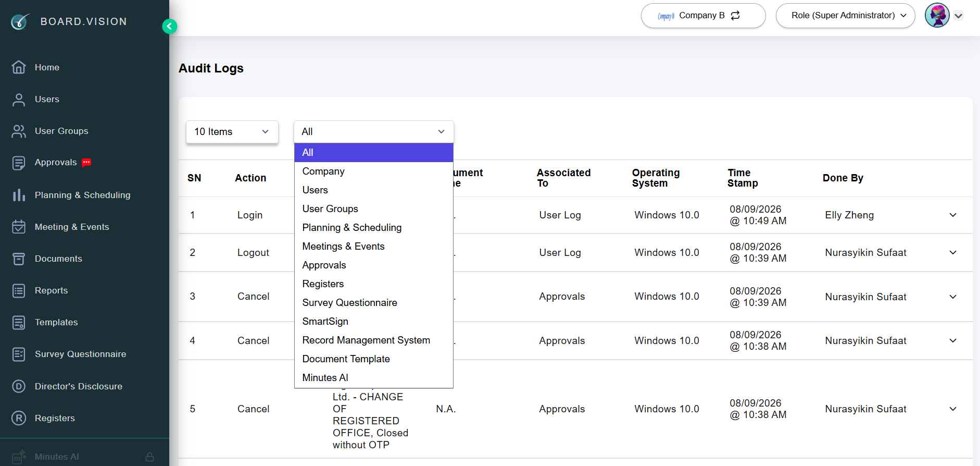The width and height of the screenshot is (980, 466).
Task: Select the Planning & Scheduling chart icon
Action: (x=19, y=195)
